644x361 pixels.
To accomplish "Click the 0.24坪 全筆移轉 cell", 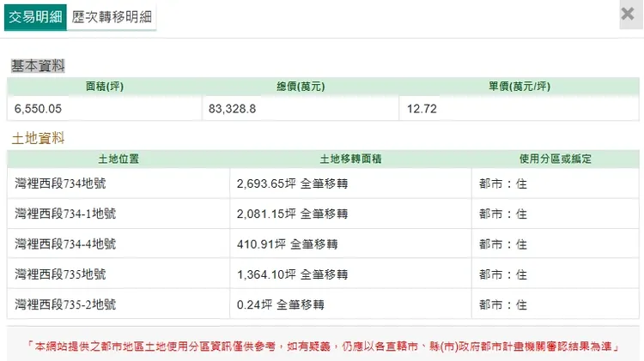I will click(350, 304).
